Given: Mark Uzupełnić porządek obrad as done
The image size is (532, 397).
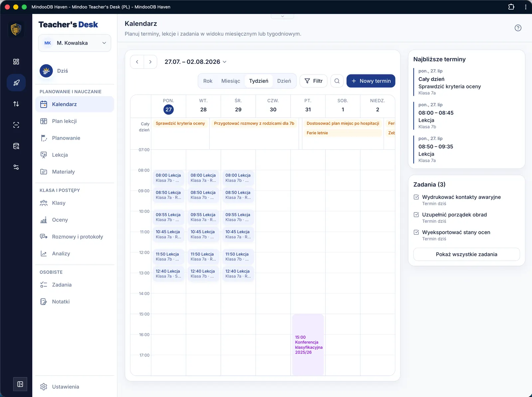Looking at the screenshot, I should click(x=416, y=214).
